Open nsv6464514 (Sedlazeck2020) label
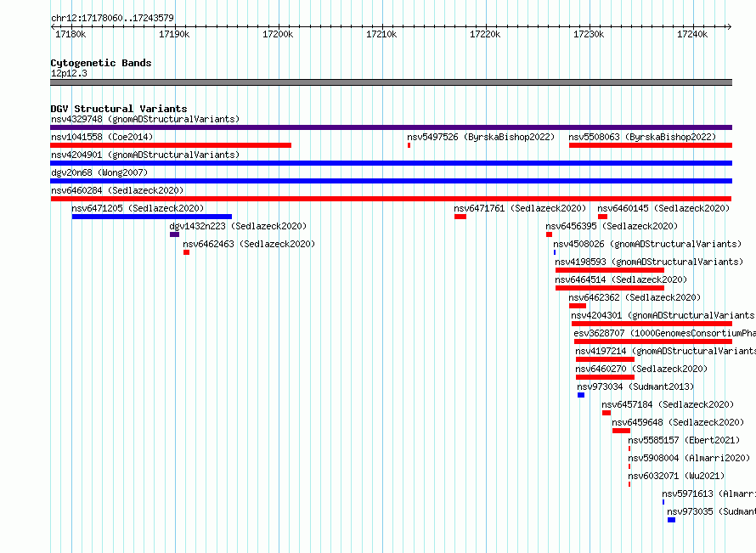This screenshot has width=756, height=553. (x=621, y=279)
